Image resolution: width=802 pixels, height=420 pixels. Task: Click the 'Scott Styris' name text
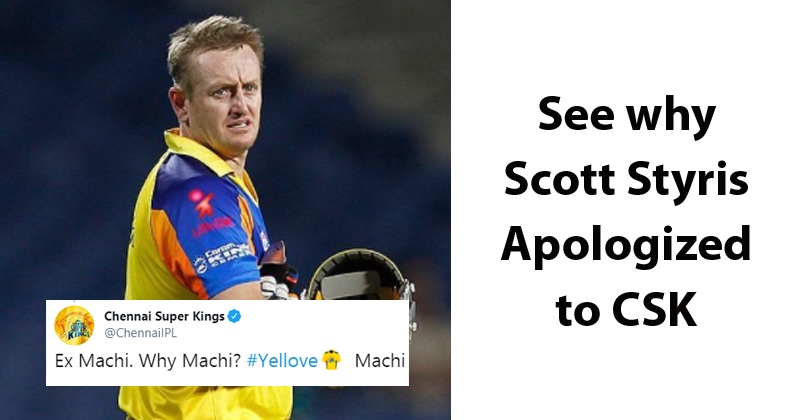[626, 179]
